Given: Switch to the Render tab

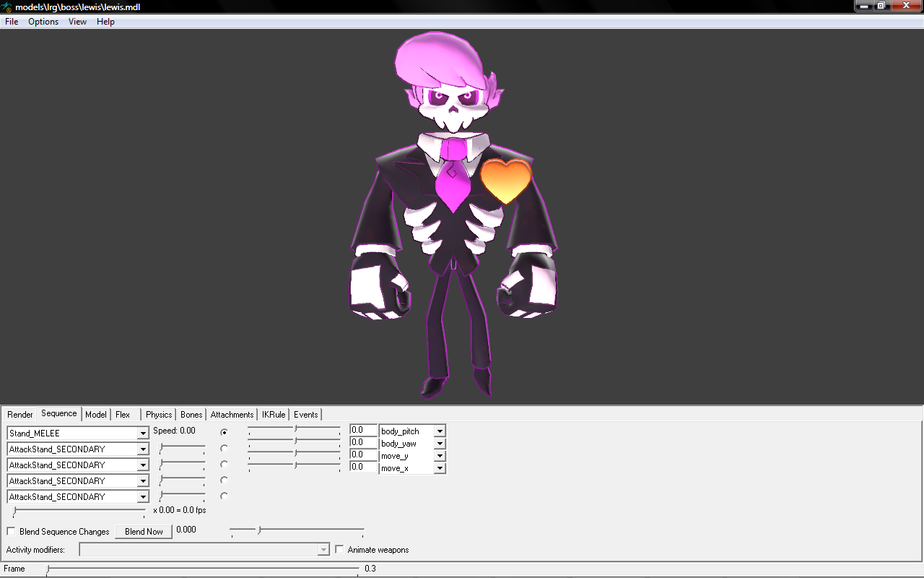Looking at the screenshot, I should [x=20, y=415].
